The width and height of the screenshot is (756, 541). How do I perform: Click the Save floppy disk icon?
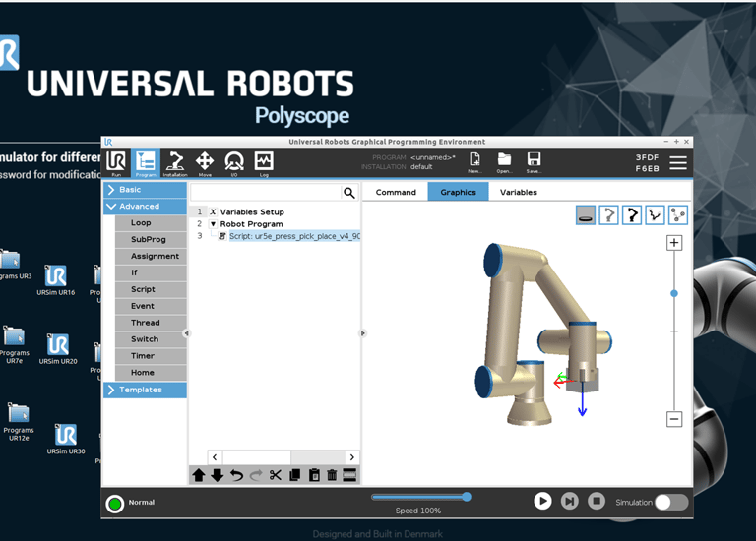(x=534, y=162)
